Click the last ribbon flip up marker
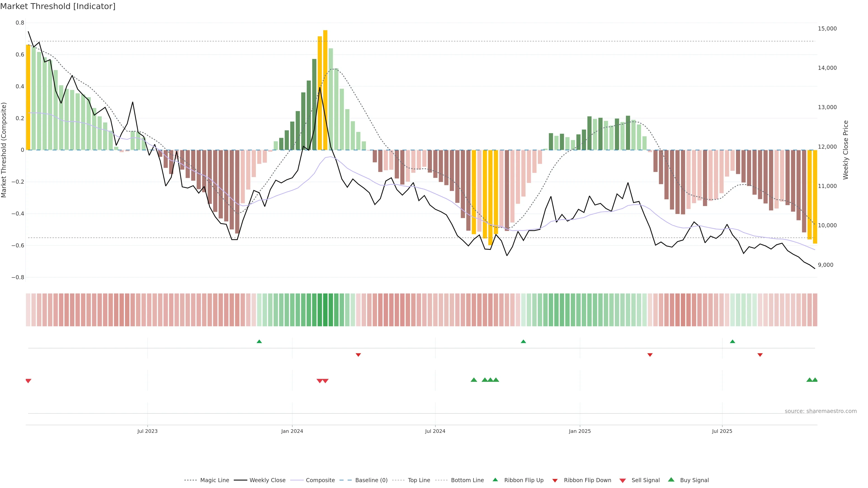The image size is (868, 488). point(732,342)
